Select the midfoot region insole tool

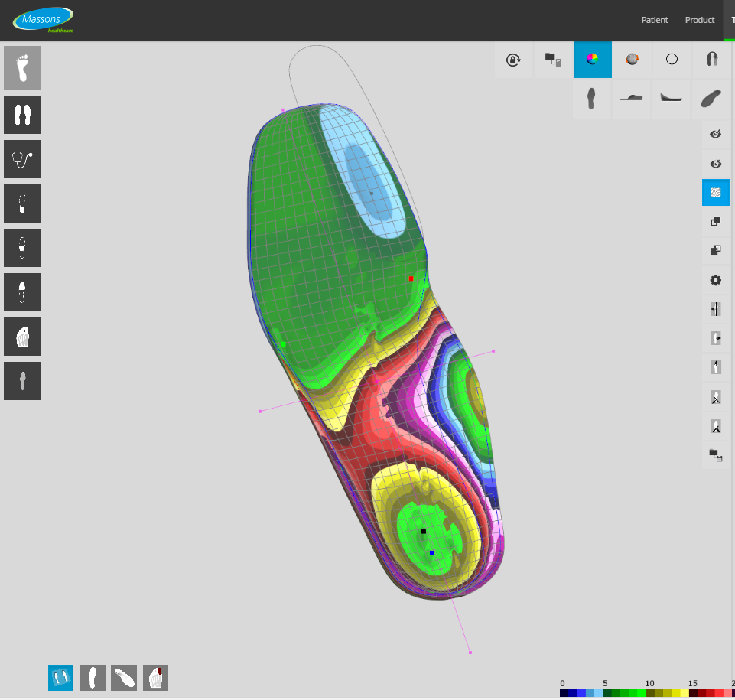click(22, 248)
